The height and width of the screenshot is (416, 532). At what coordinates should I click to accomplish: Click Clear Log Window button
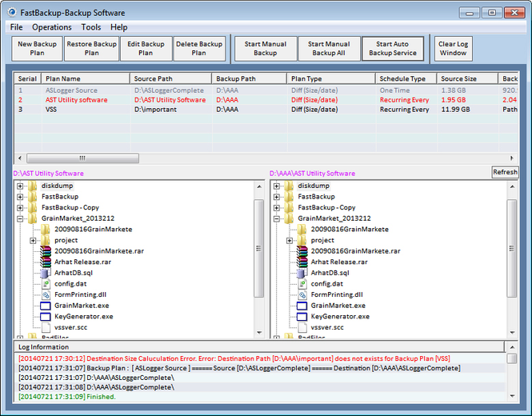point(454,49)
